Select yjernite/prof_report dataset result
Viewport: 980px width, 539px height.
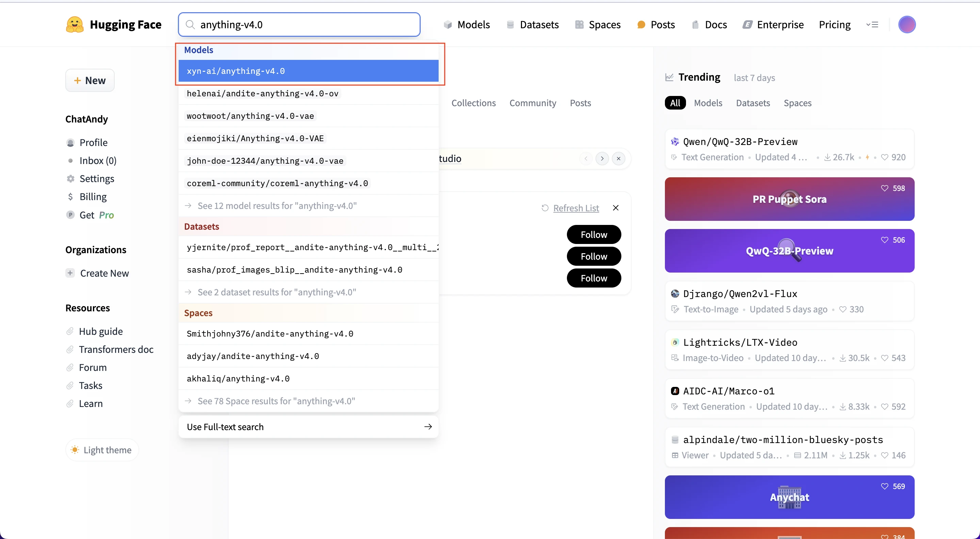pos(309,247)
